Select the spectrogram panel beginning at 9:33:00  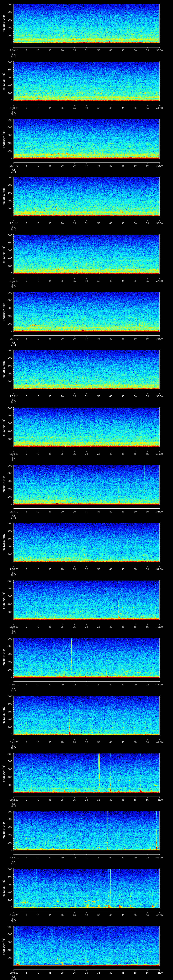(87, 254)
